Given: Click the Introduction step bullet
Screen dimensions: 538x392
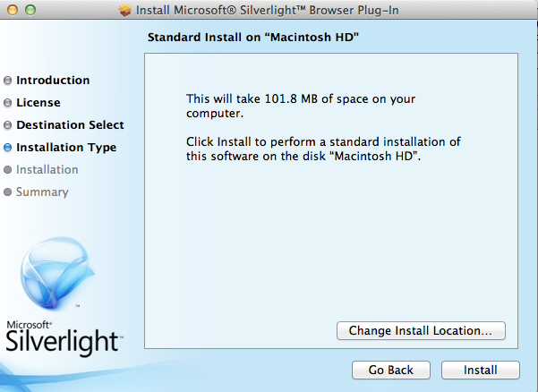Looking at the screenshot, I should click(x=7, y=81).
